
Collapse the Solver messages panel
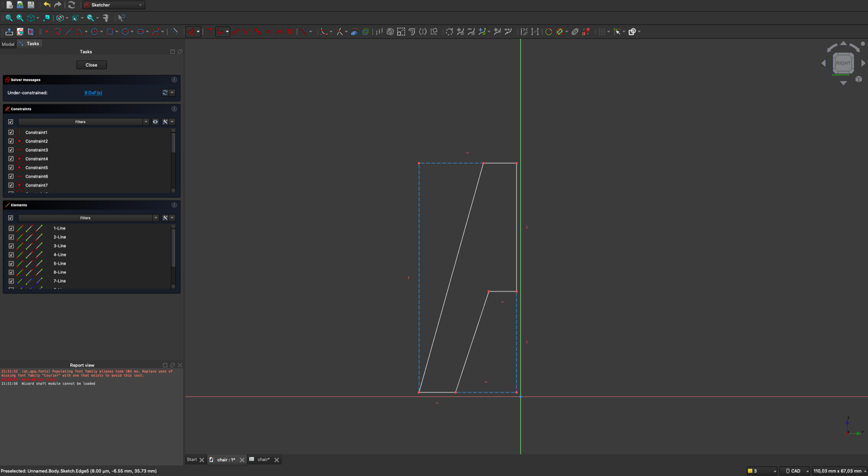click(174, 80)
